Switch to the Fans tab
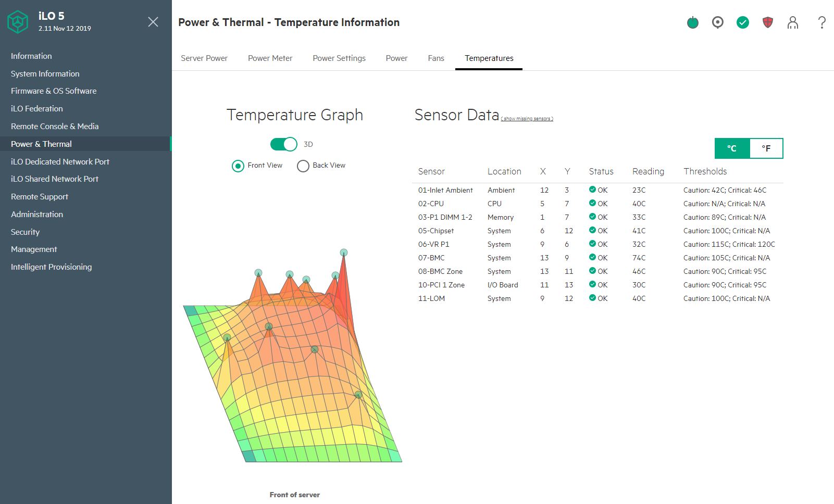Screen dimensions: 834x504 click(435, 58)
